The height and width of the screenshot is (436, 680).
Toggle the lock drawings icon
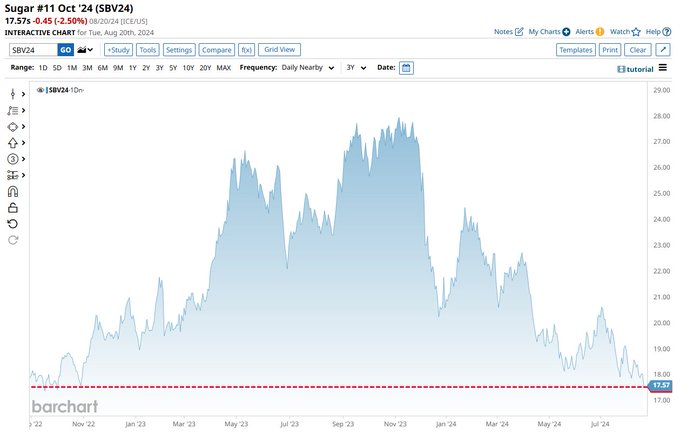click(13, 208)
